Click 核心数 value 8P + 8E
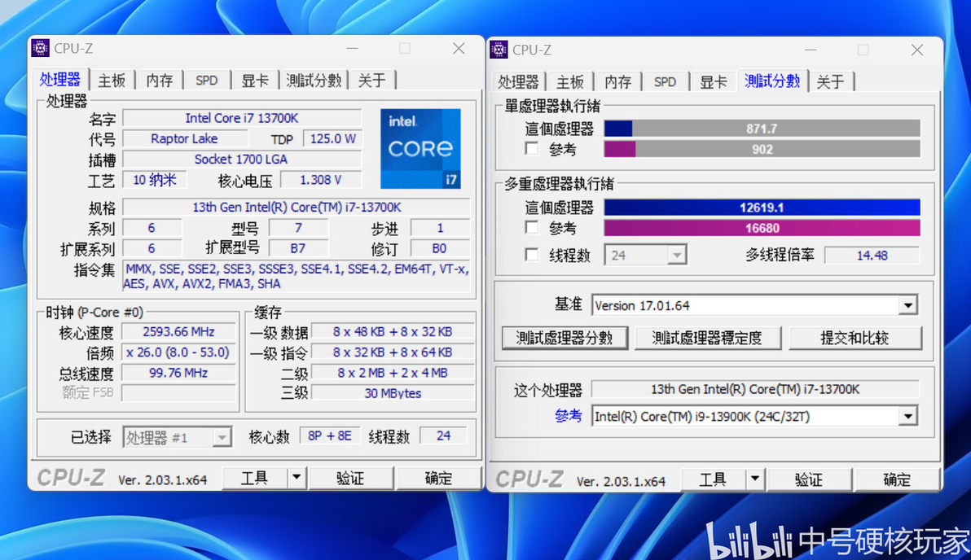The image size is (971, 560). [329, 435]
